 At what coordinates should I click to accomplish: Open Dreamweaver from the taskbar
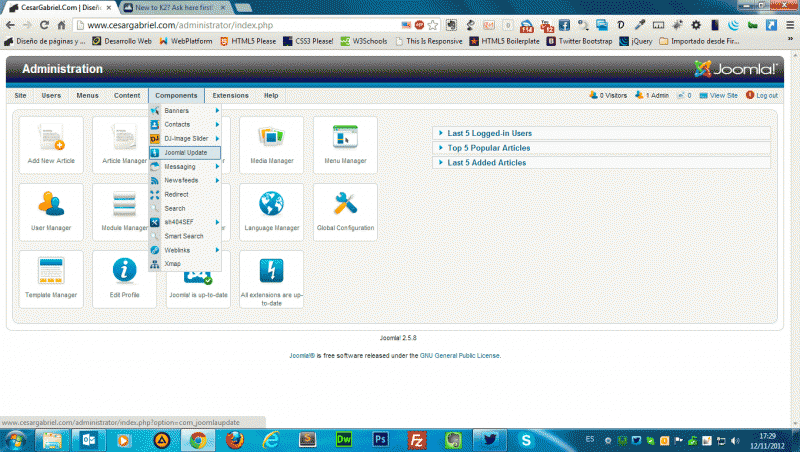tap(344, 440)
